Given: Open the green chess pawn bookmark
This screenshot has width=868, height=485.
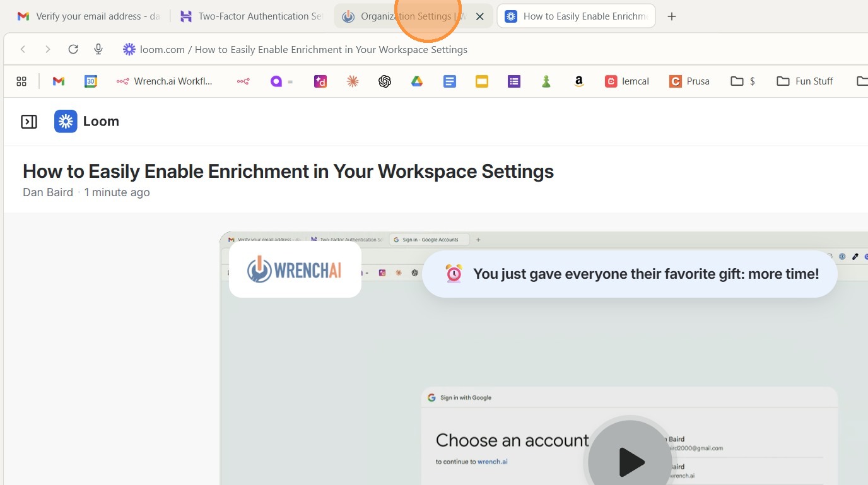Looking at the screenshot, I should (546, 81).
